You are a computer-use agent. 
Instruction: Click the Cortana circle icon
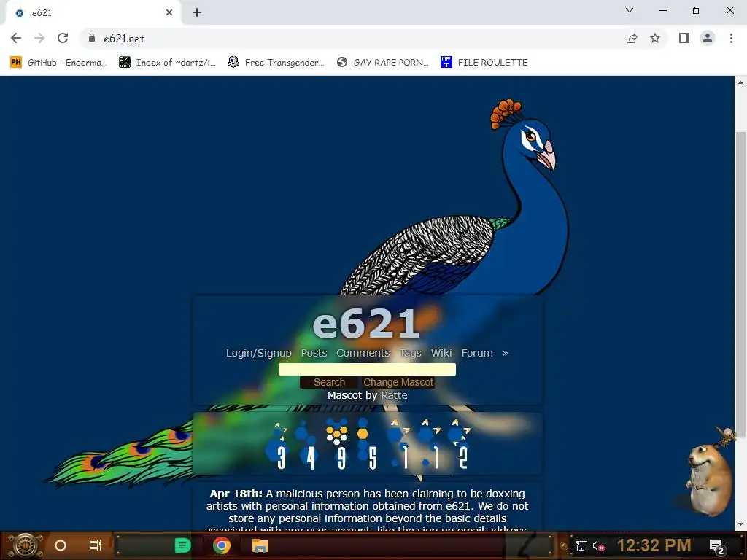(61, 545)
